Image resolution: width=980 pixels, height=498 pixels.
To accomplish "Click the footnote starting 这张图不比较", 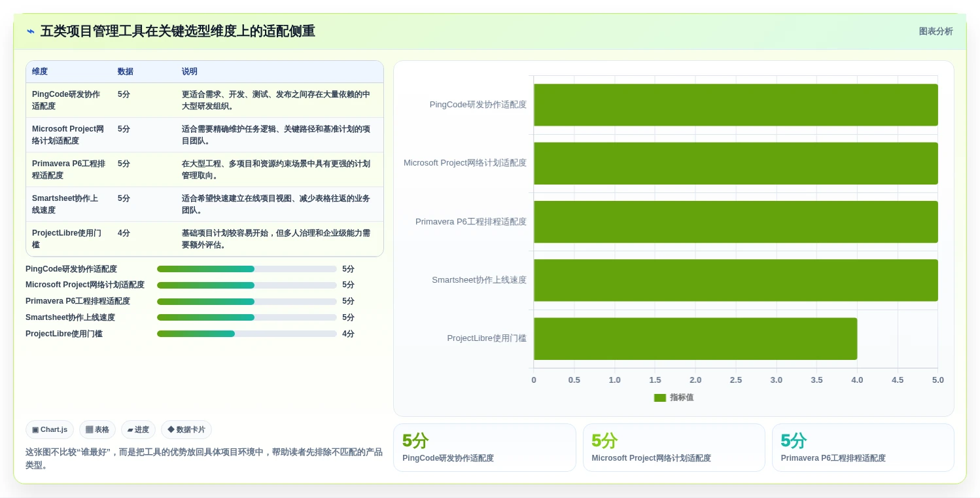I will 204,459.
